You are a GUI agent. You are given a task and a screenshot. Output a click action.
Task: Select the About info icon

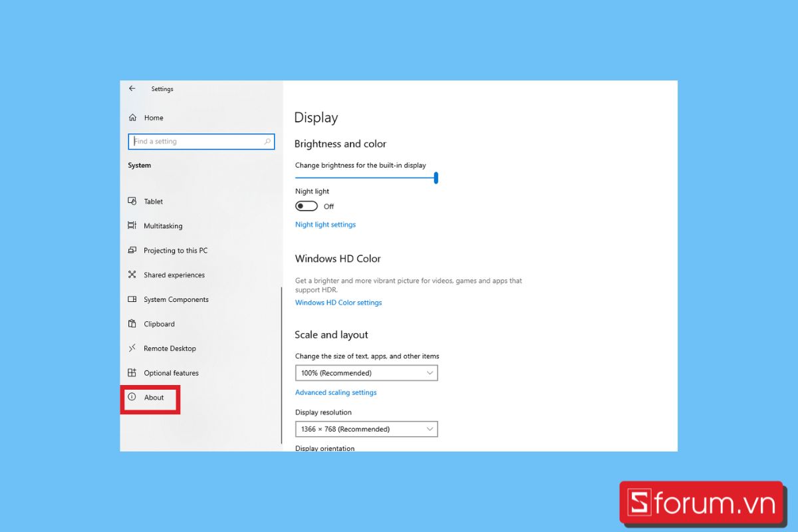(x=132, y=397)
